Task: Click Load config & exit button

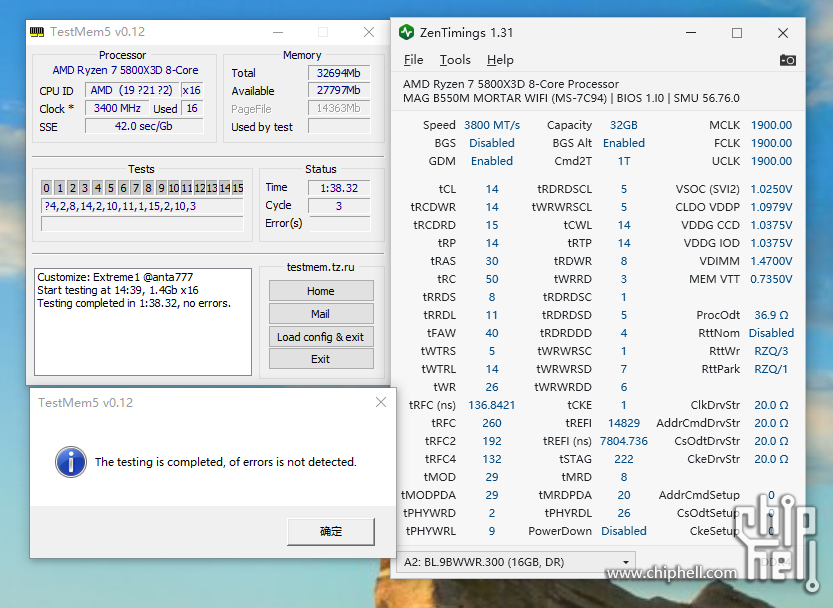Action: pyautogui.click(x=321, y=337)
